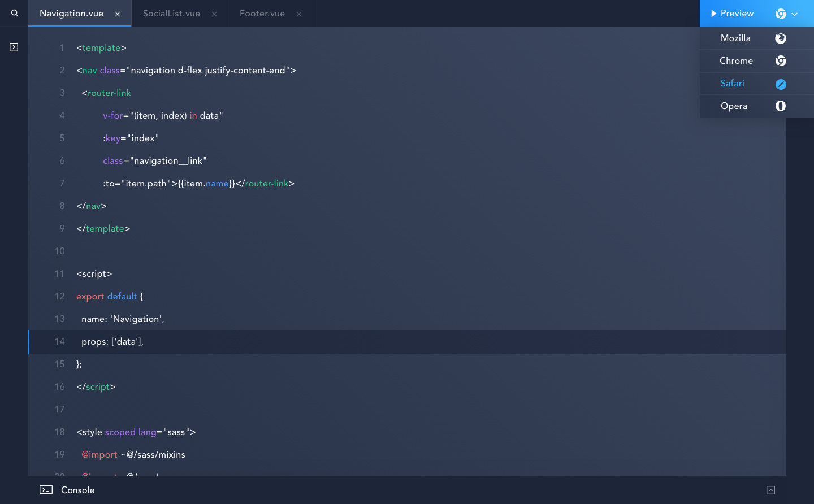
Task: Click the Preview button
Action: pos(733,14)
